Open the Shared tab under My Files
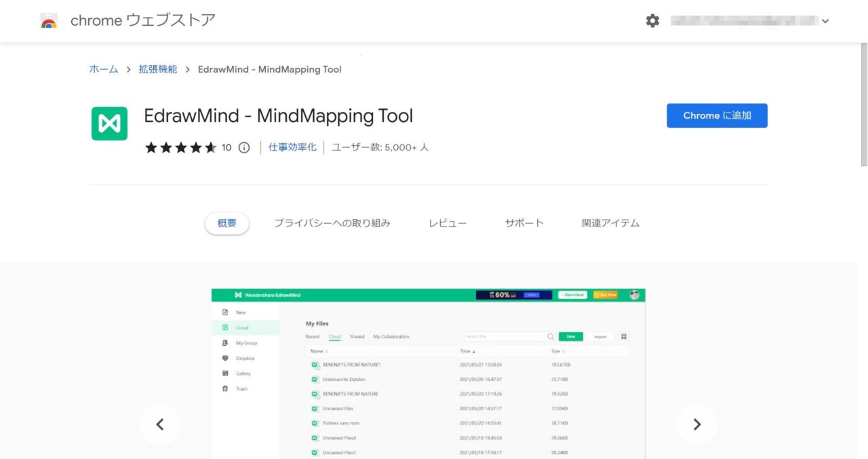Image resolution: width=868 pixels, height=459 pixels. pyautogui.click(x=356, y=336)
